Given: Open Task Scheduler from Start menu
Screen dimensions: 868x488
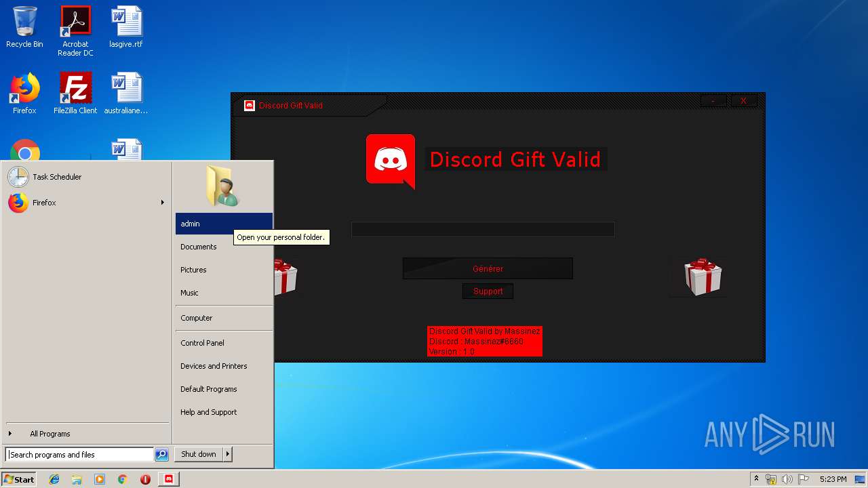Looking at the screenshot, I should [87, 177].
